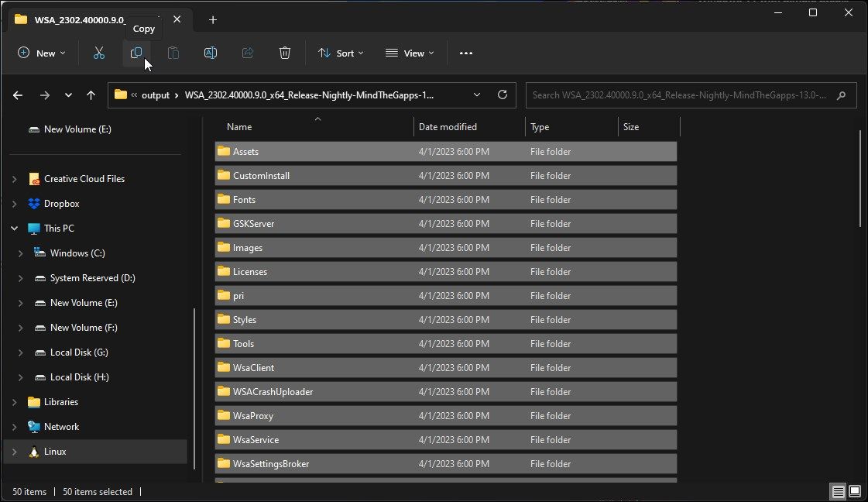Select the Fonts folder icon

point(224,199)
